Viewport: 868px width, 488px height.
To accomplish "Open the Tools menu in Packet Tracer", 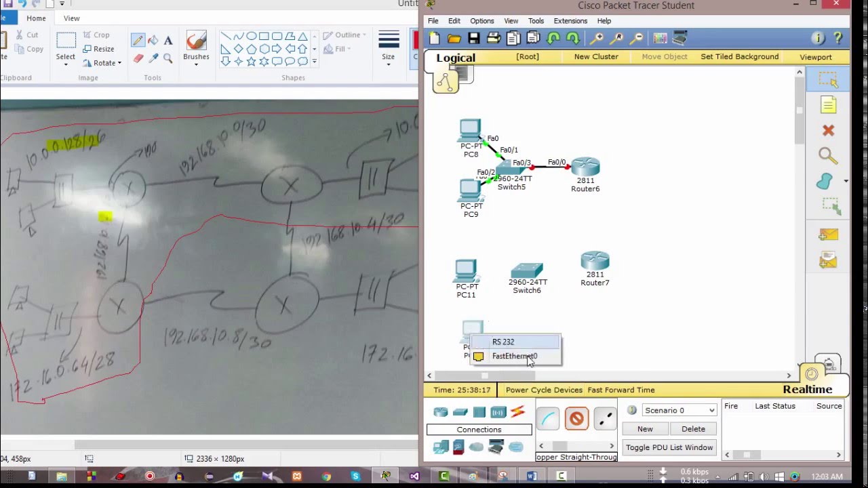I will pyautogui.click(x=536, y=21).
